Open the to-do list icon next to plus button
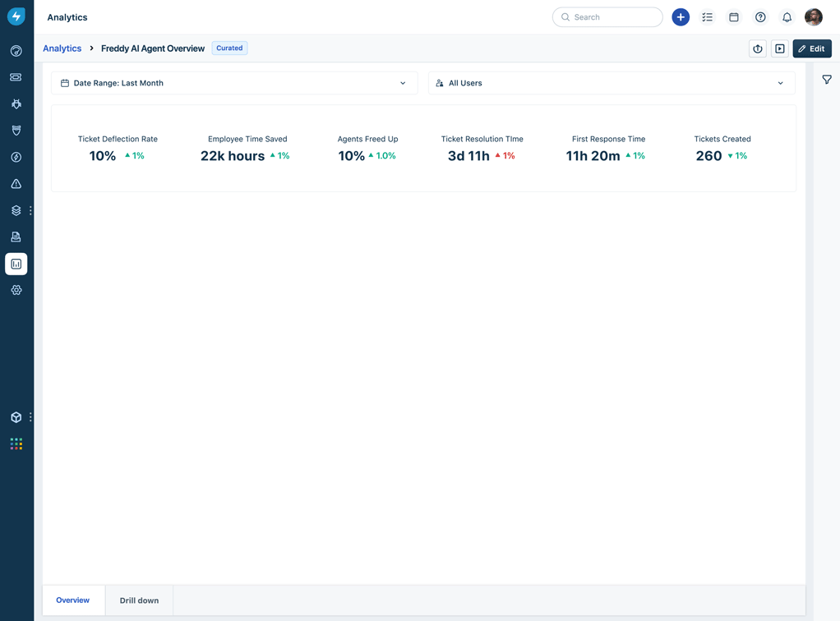The width and height of the screenshot is (840, 621). pyautogui.click(x=707, y=16)
